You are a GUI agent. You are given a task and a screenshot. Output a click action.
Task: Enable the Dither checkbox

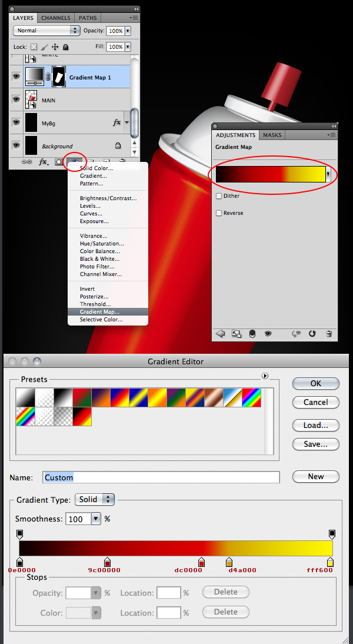coord(219,196)
